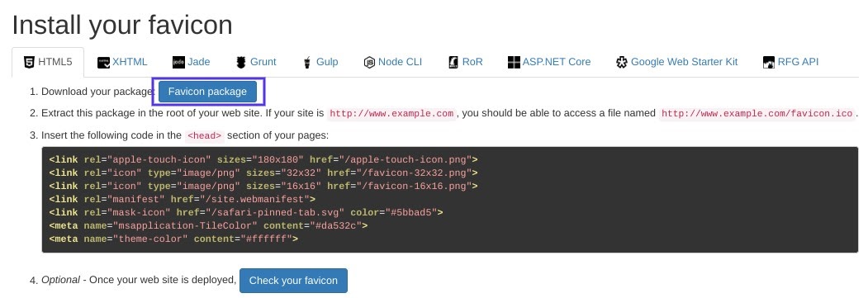Open the Gulp tab

[320, 62]
